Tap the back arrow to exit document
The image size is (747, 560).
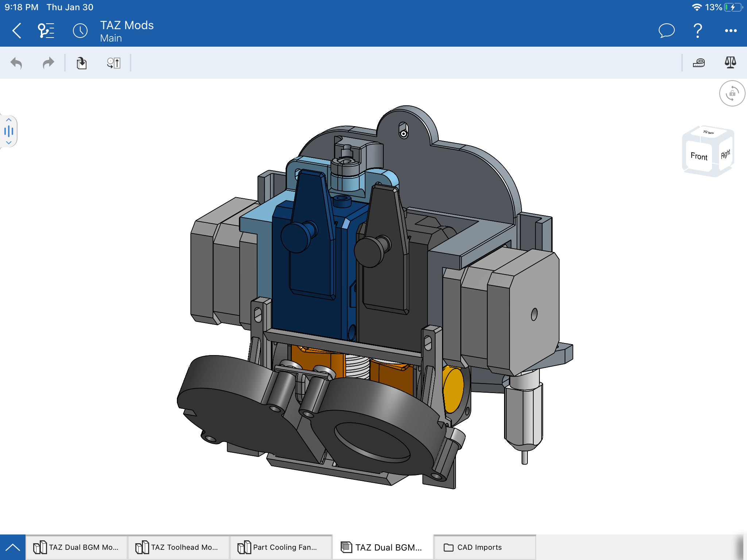pyautogui.click(x=17, y=31)
